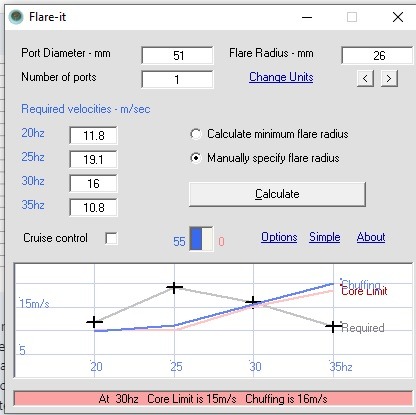Click the Flare-it app icon in title bar
The image size is (416, 415).
[16, 17]
